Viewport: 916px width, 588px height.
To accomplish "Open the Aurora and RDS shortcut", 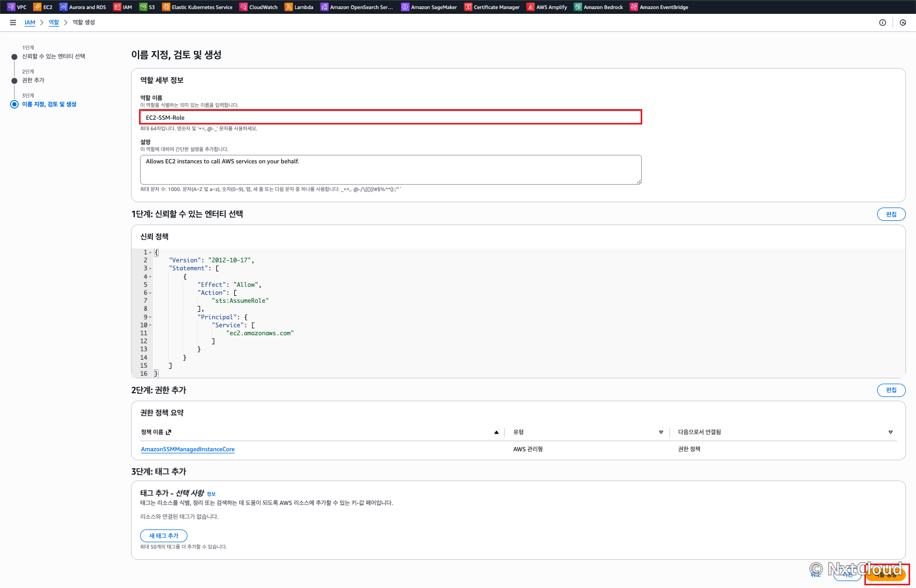I will tap(83, 7).
